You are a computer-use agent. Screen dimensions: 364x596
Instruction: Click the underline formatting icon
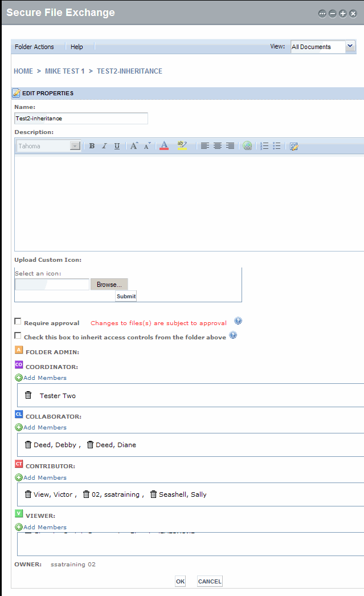tap(117, 146)
